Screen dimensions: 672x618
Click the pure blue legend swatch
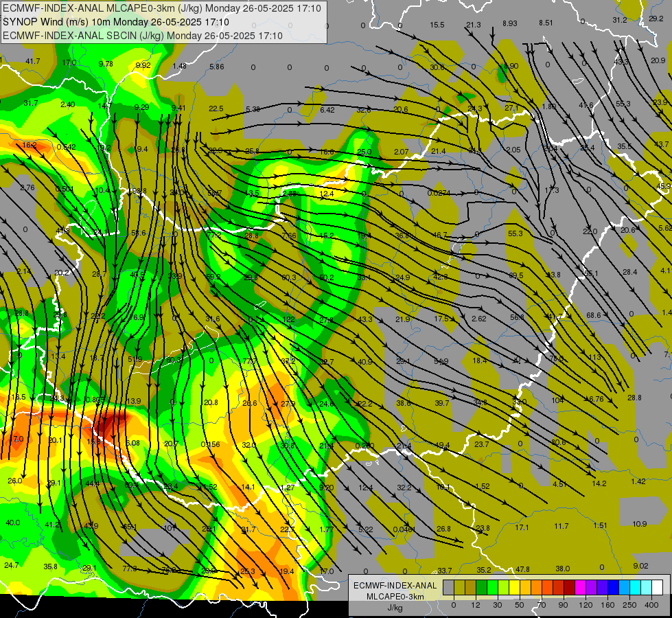tap(613, 587)
